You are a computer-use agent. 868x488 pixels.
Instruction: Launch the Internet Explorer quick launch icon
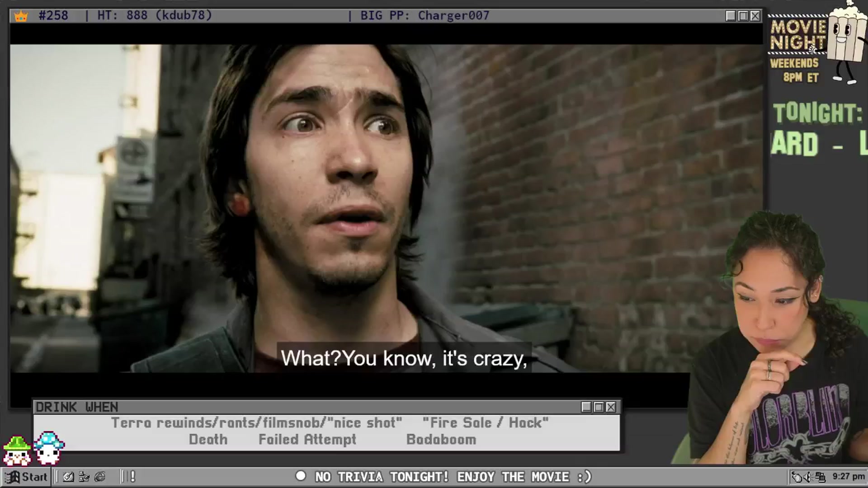tap(100, 477)
